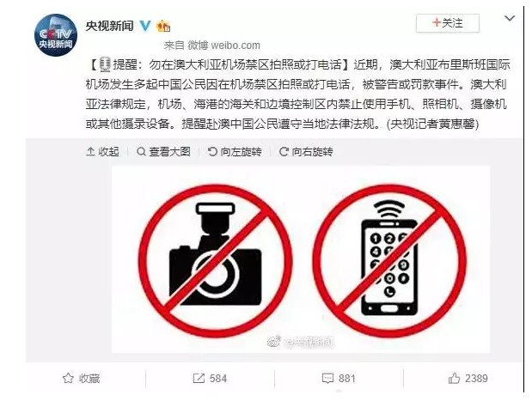The image size is (532, 401).
Task: Collapse the image with 收起
Action: click(x=102, y=151)
